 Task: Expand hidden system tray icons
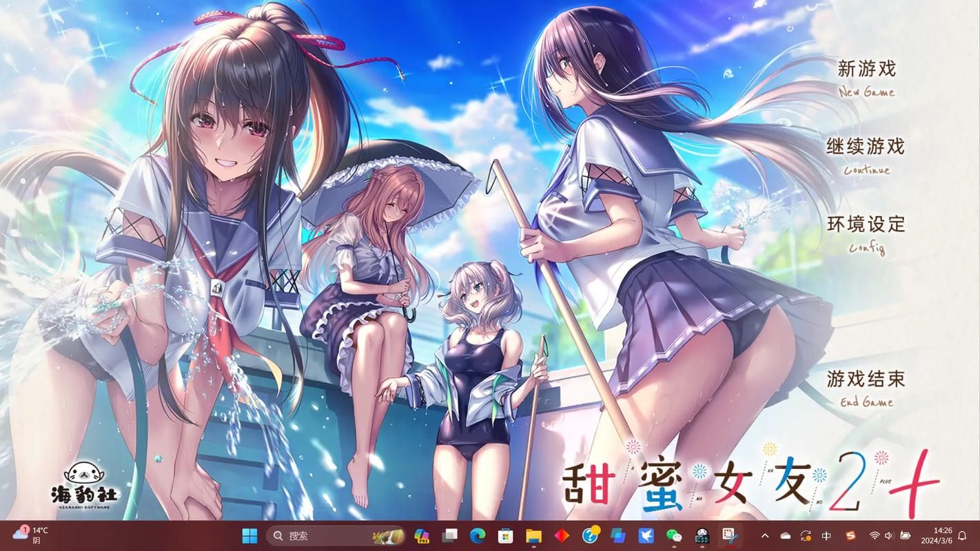[x=765, y=536]
